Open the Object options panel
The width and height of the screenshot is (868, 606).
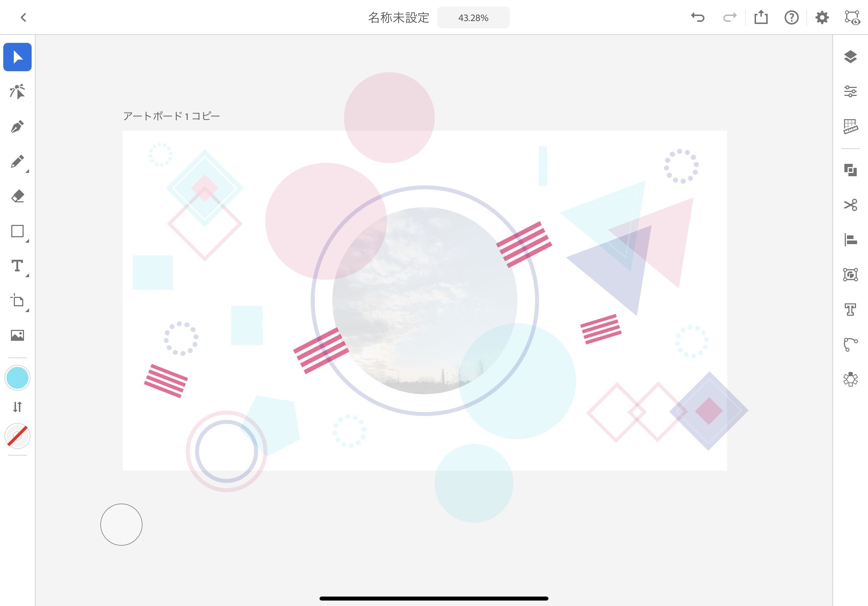pos(850,275)
